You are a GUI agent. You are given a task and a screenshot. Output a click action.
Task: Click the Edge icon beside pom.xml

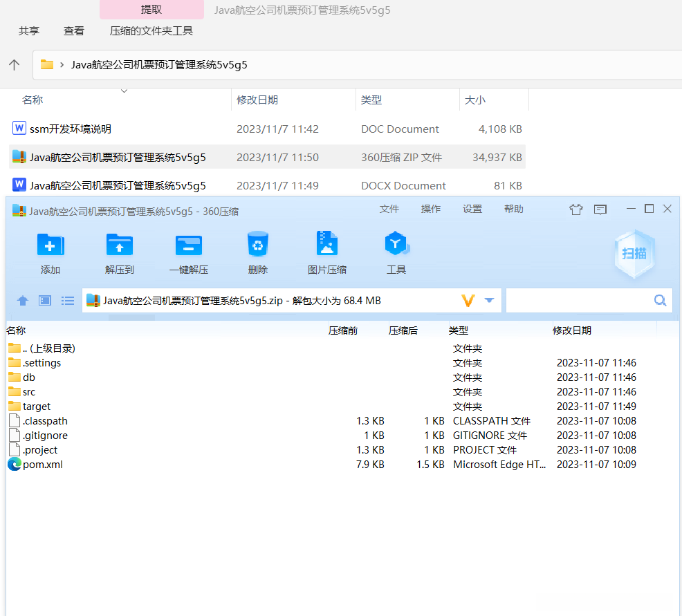[x=15, y=465]
